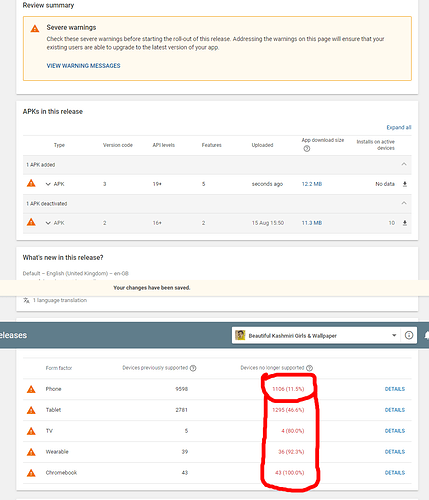Open Details for Phone

[395, 389]
